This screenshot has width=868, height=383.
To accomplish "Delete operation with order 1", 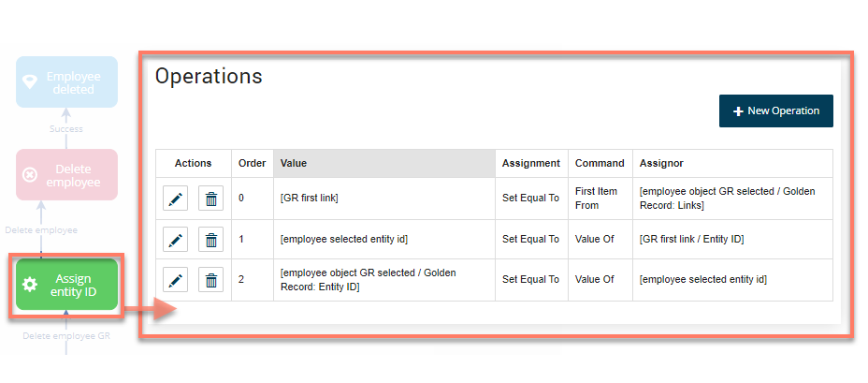I will click(211, 240).
